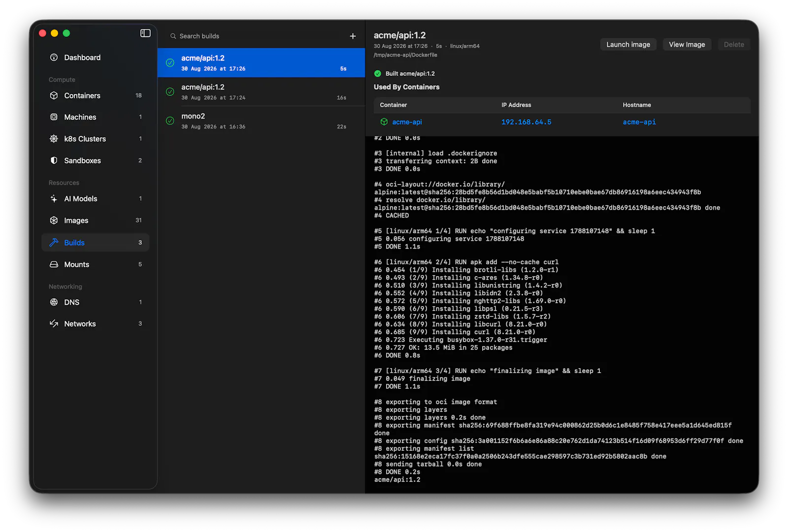The width and height of the screenshot is (788, 532).
Task: Click log line 'Installing curl (8.21.0-r0)'
Action: (x=455, y=332)
